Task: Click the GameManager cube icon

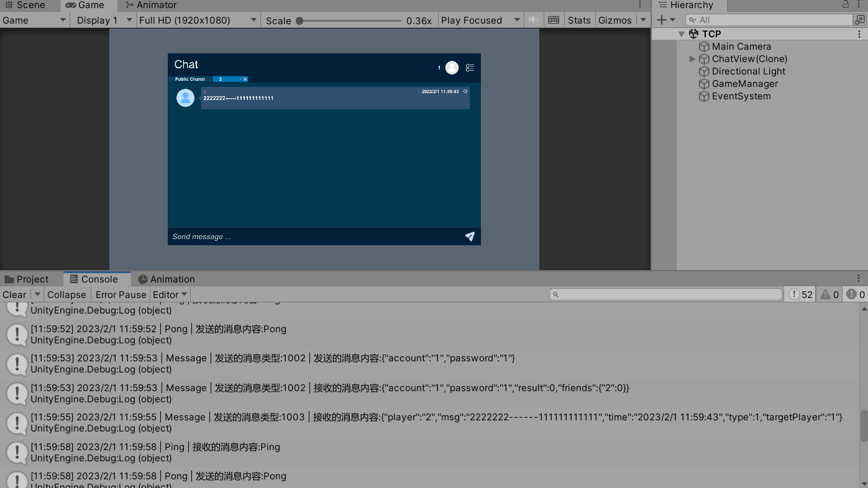Action: (x=704, y=84)
